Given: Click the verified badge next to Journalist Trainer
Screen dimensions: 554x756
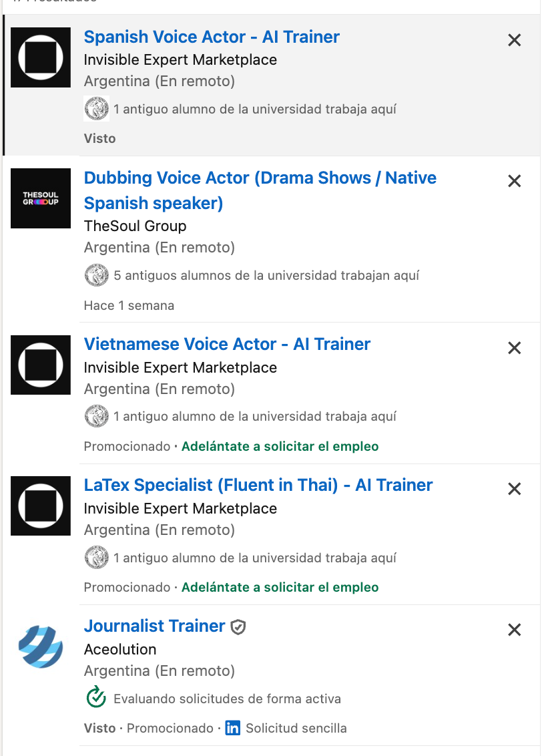Looking at the screenshot, I should tap(238, 627).
